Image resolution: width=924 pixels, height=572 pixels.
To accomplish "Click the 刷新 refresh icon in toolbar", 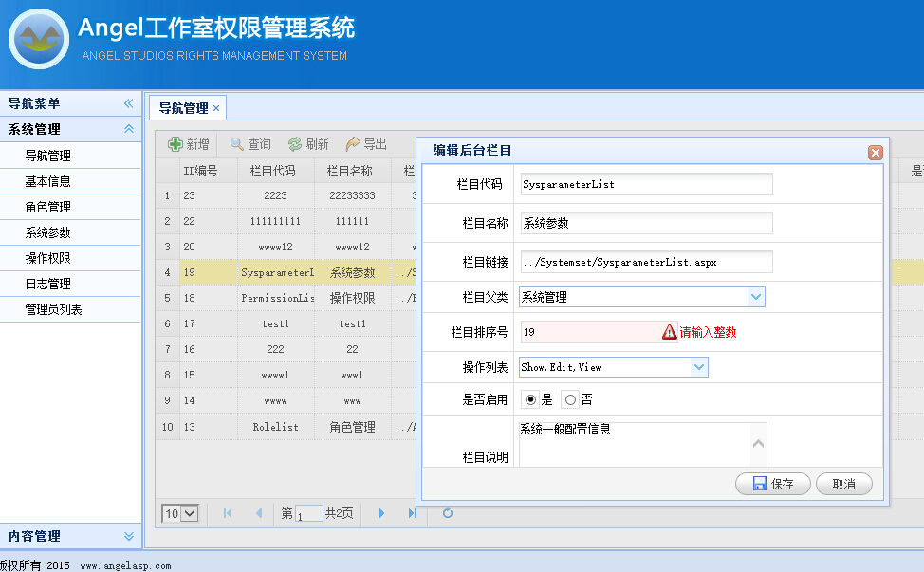I will click(295, 144).
